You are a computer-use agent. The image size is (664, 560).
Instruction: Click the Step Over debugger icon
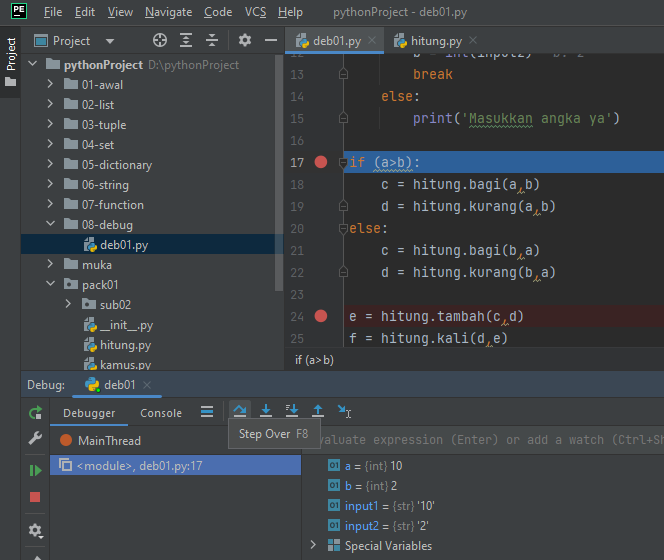tap(240, 410)
